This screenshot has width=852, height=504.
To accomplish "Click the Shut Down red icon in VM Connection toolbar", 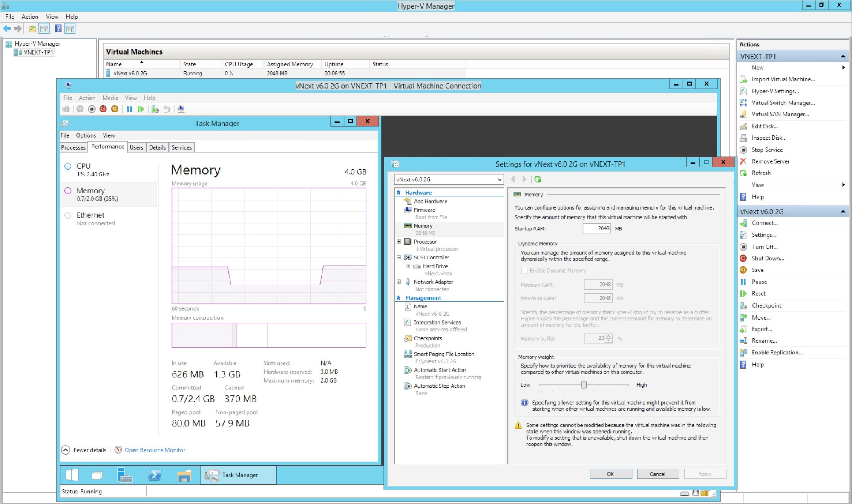I will [103, 109].
